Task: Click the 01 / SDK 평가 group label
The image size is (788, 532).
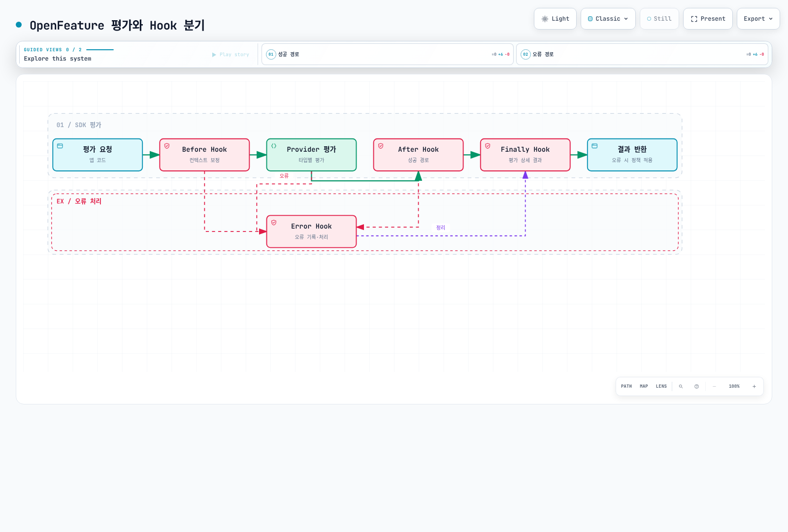Action: point(79,125)
